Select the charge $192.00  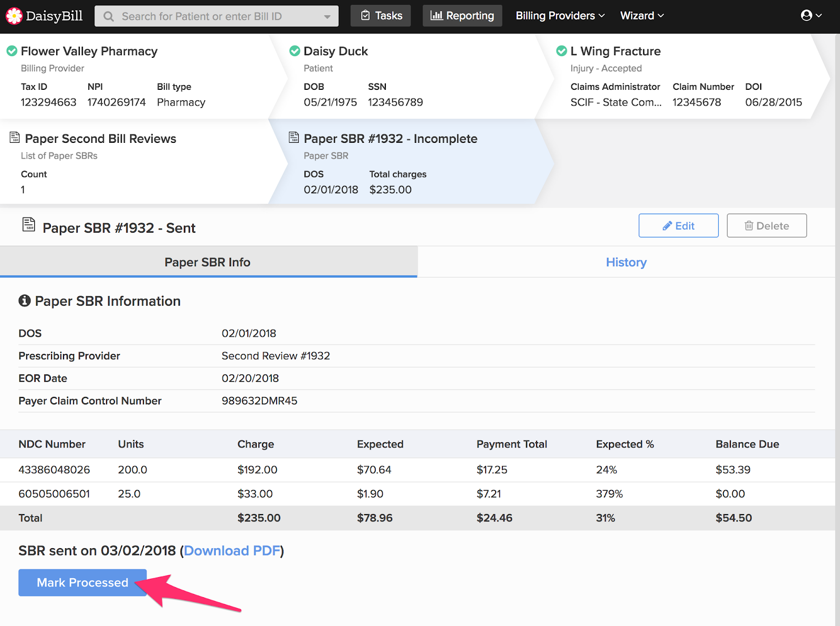pyautogui.click(x=257, y=470)
